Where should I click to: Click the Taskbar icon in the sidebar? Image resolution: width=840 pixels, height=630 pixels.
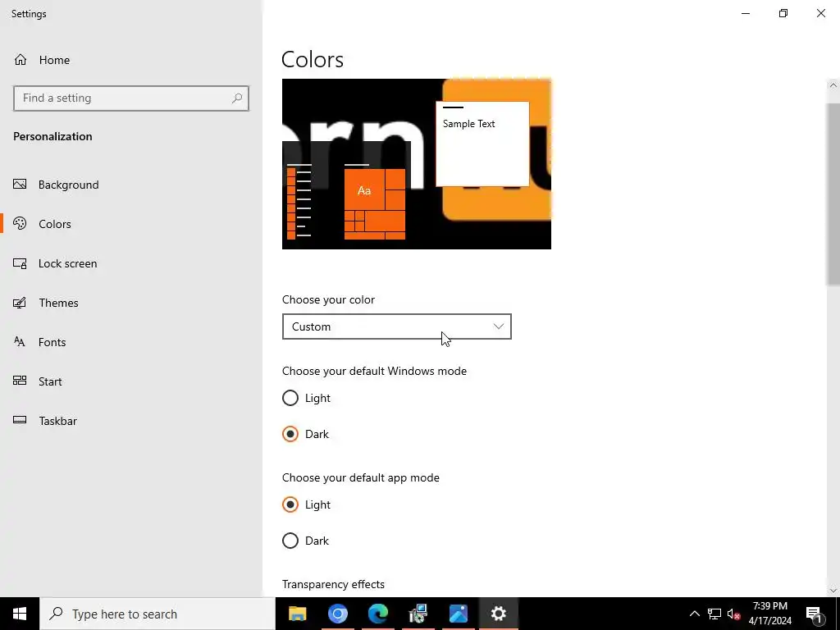(x=20, y=420)
